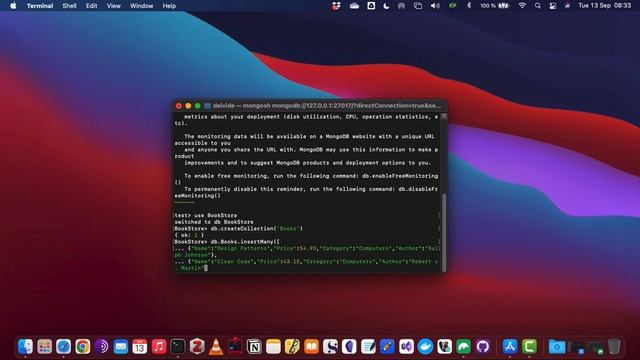Launch Docker whale icon in Dock
640x360 pixels.
coord(425,347)
